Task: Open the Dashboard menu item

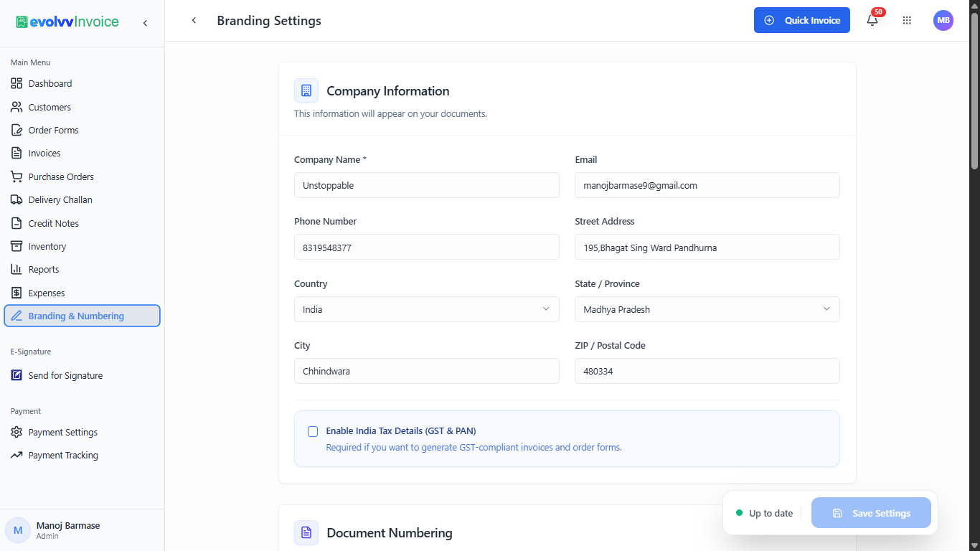Action: coord(82,83)
